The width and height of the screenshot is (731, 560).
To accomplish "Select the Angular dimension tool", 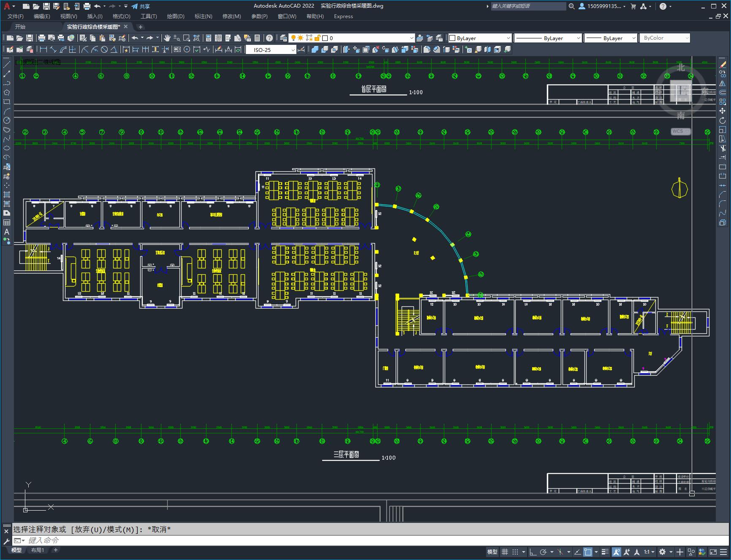I will tap(114, 50).
